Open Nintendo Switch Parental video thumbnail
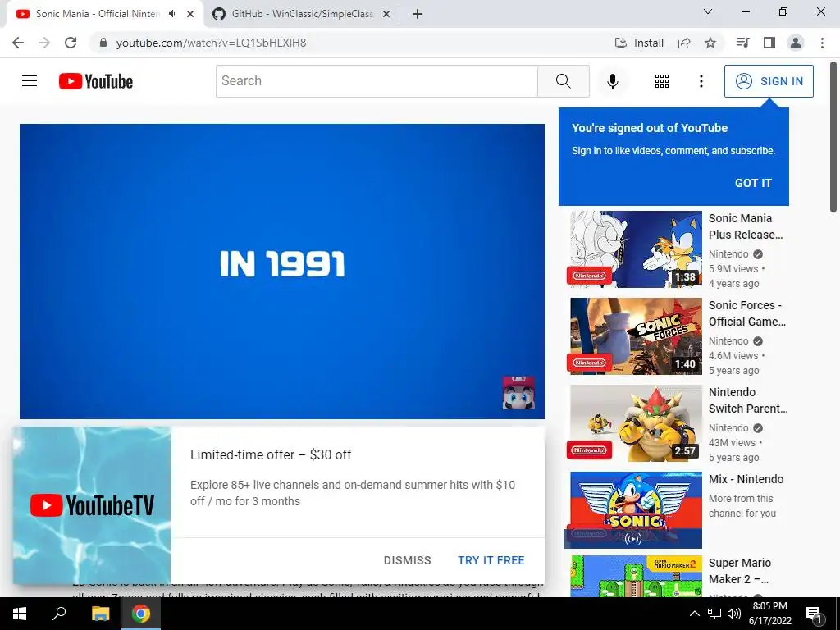 [x=636, y=423]
